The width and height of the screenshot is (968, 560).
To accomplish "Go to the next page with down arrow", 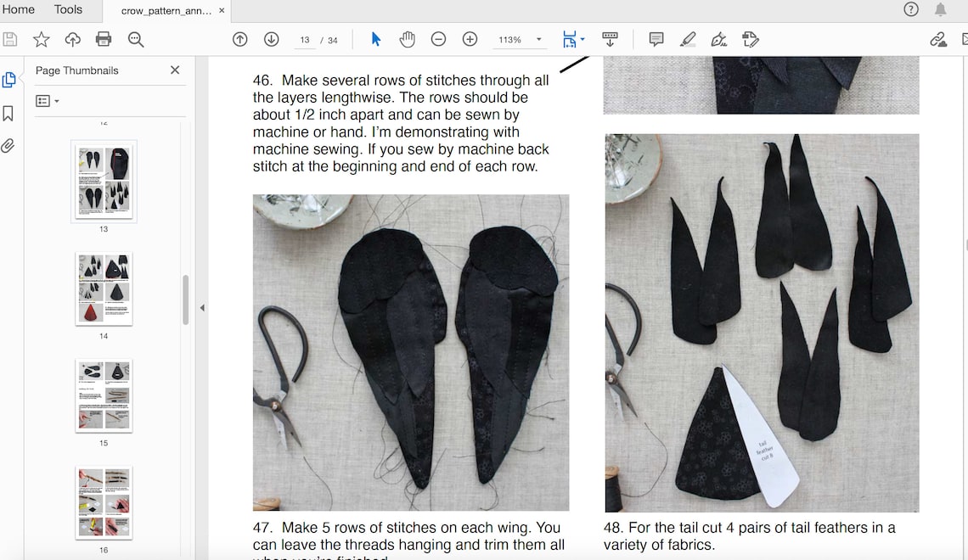I will [x=270, y=39].
